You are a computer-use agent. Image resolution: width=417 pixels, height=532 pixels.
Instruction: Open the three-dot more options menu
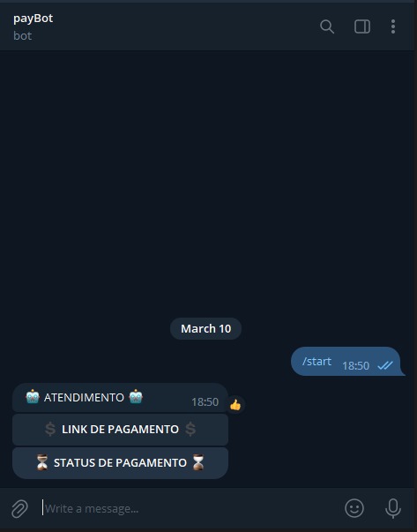(x=393, y=26)
